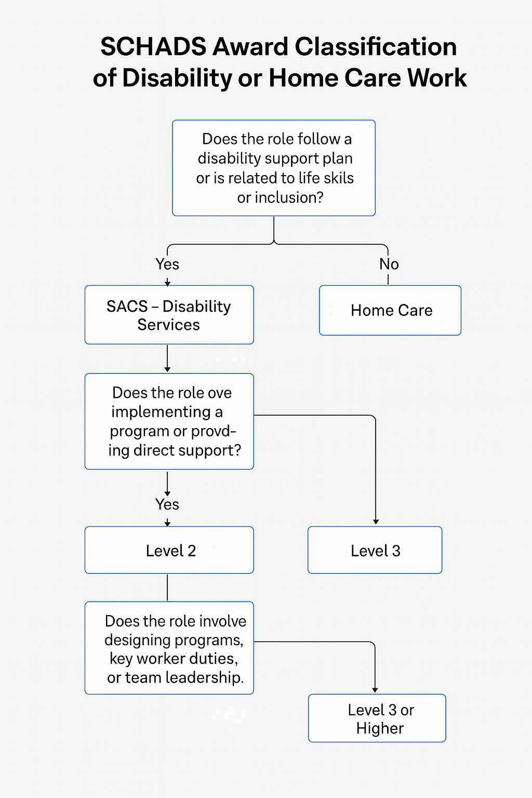This screenshot has width=532, height=798.
Task: Click the arrowhead pointing into SACS box
Action: (167, 283)
